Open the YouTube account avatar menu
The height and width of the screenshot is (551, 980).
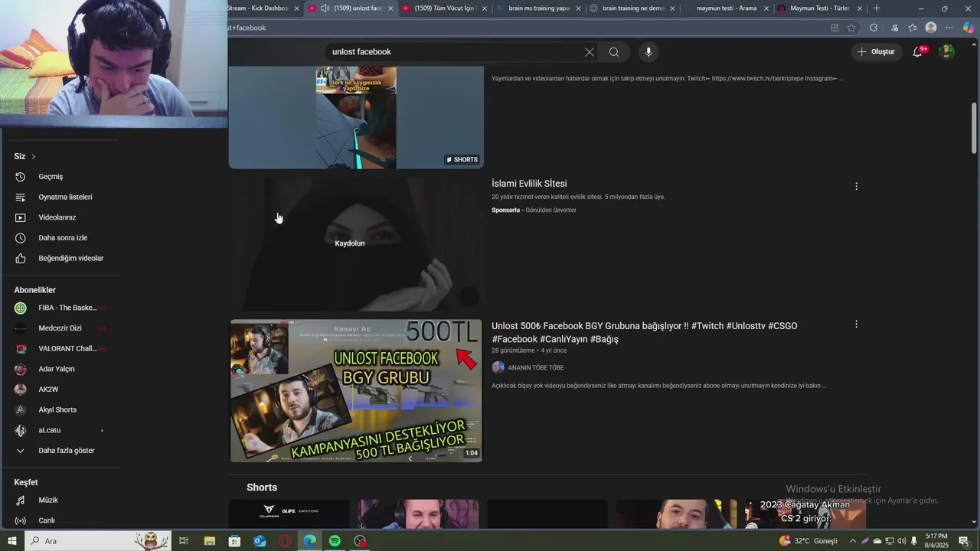click(947, 52)
